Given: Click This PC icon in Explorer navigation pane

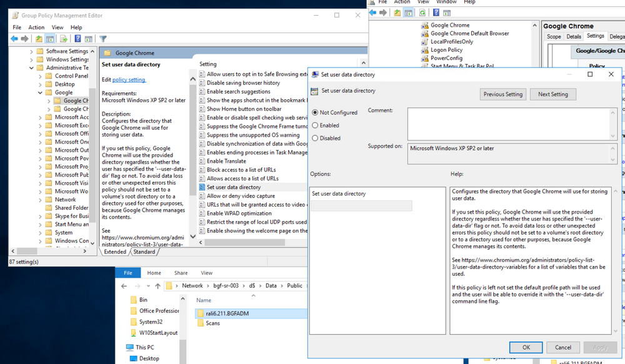Looking at the screenshot, I should click(x=130, y=347).
